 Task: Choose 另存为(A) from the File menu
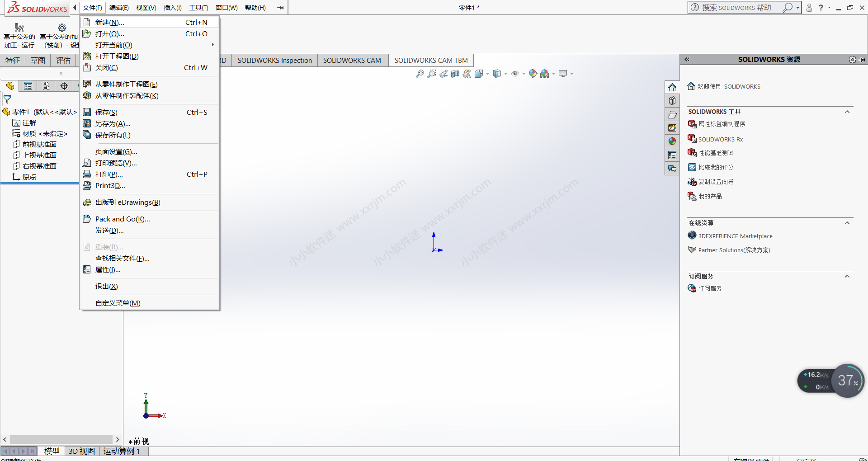point(150,123)
